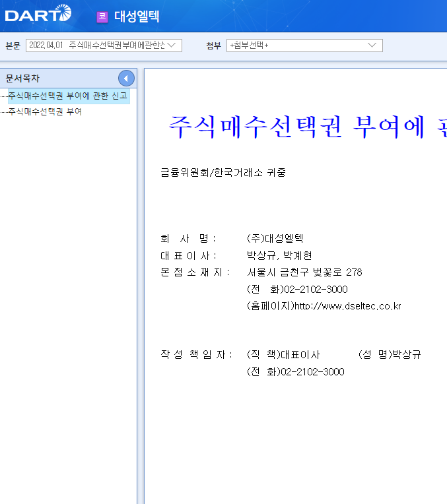Click the address 서울시 금천구 벚꽃로 278

pyautogui.click(x=304, y=272)
